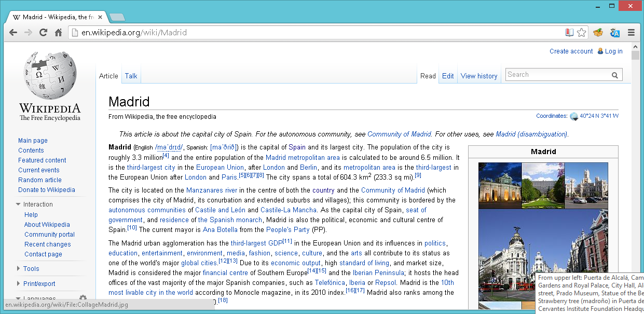
Task: Open the Community portal link
Action: coord(49,235)
